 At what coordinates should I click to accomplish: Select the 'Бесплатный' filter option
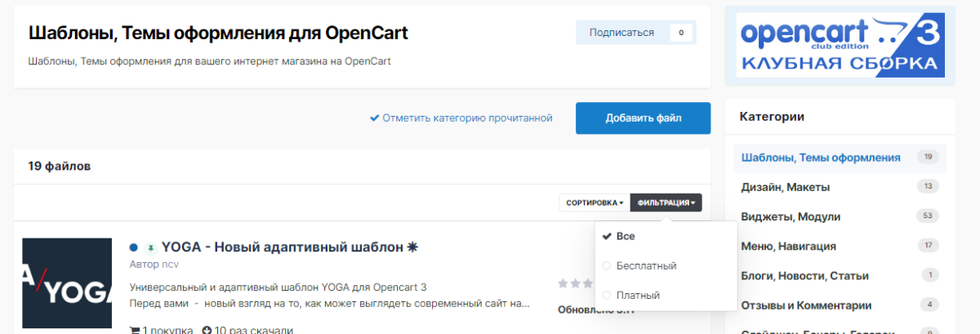point(646,265)
